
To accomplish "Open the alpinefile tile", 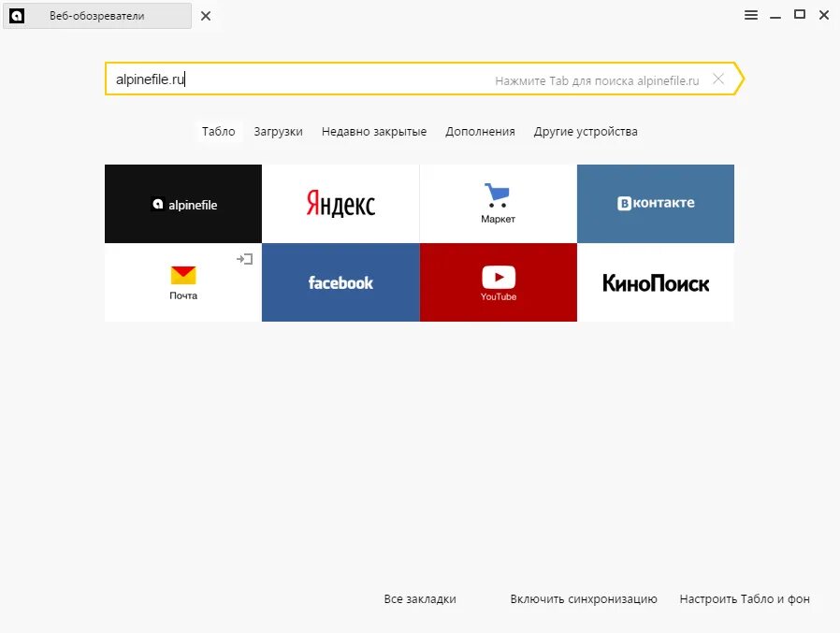I will (x=183, y=204).
